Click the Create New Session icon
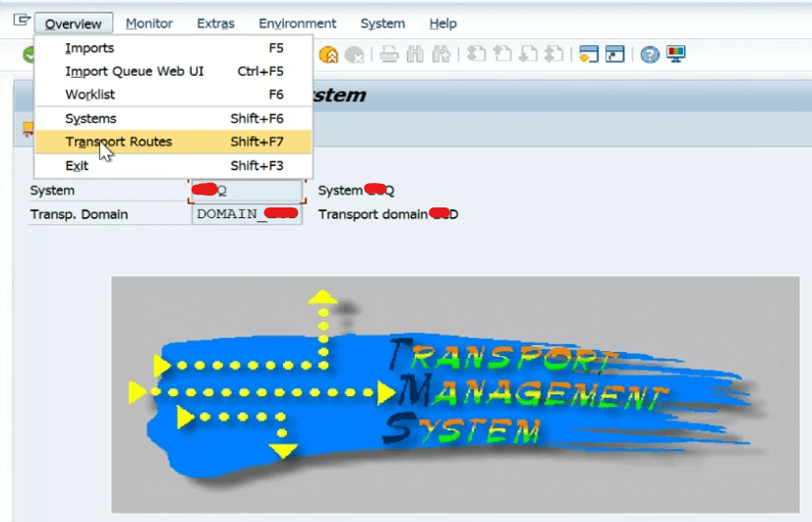Viewport: 812px width, 522px height. 589,54
